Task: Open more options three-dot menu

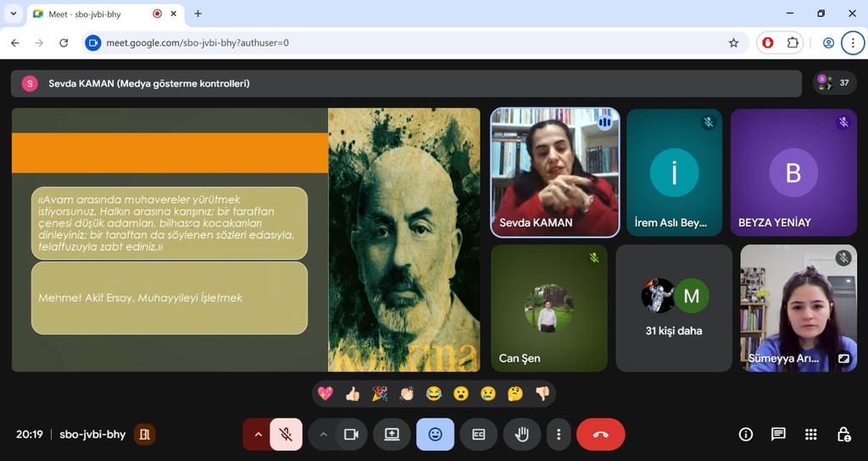Action: point(558,435)
